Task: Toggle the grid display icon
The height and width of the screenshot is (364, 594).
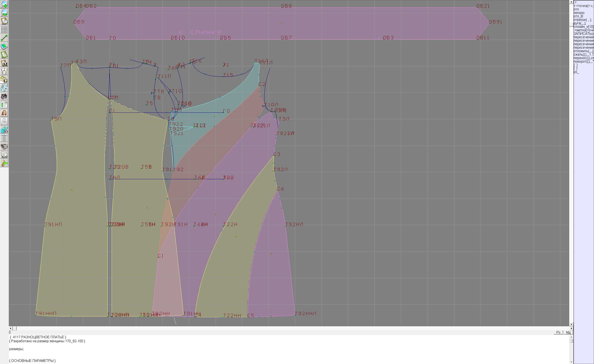Action: coord(4,29)
